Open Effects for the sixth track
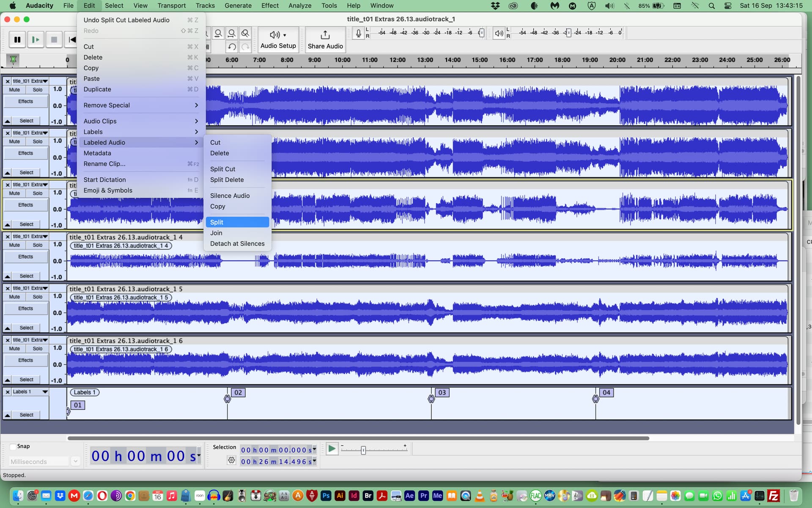812x508 pixels. 25,360
